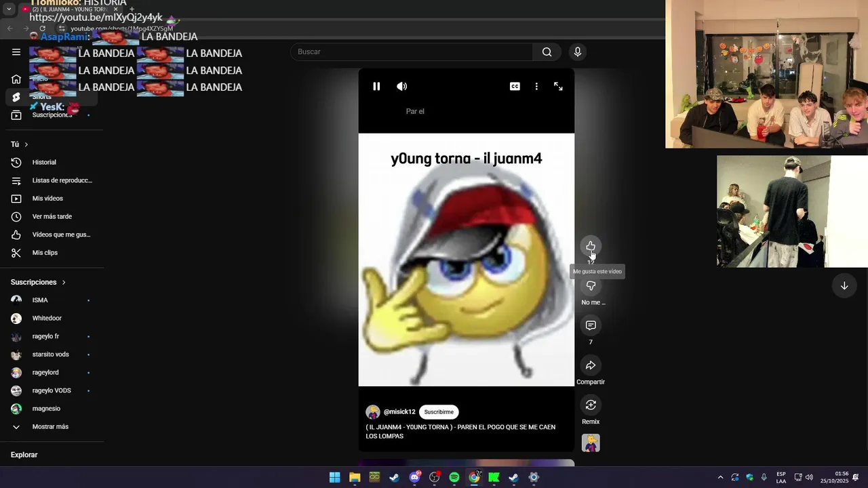Screen dimensions: 868x488
Task: Toggle the YouTube hamburger guide menu
Action: pyautogui.click(x=16, y=52)
